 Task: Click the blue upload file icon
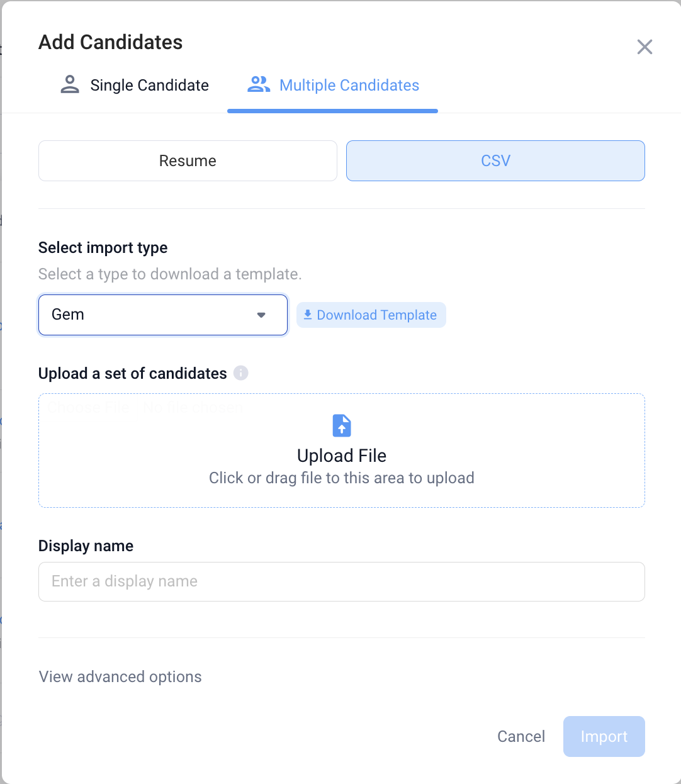[x=342, y=426]
